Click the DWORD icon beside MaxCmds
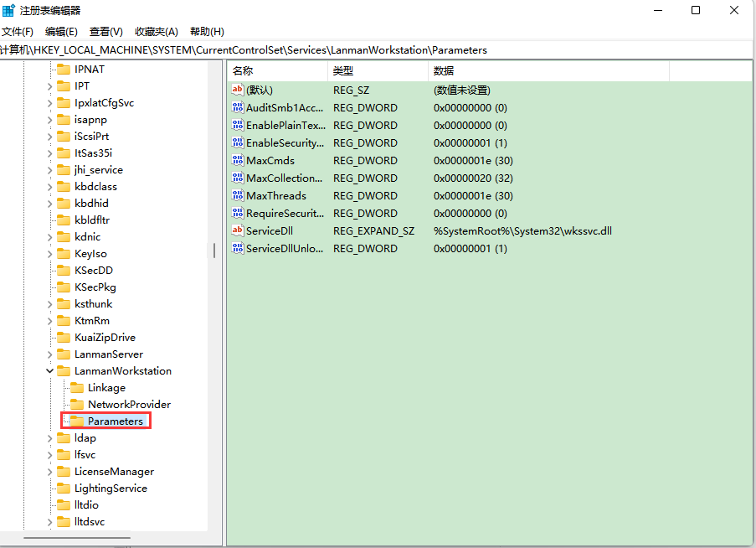Screen dimensions: 756x548 [x=237, y=160]
